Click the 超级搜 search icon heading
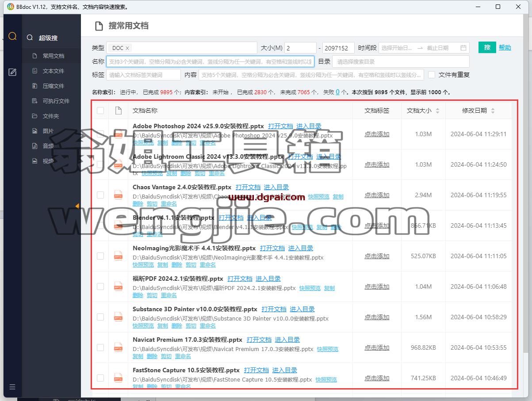The height and width of the screenshot is (401, 532). point(30,38)
